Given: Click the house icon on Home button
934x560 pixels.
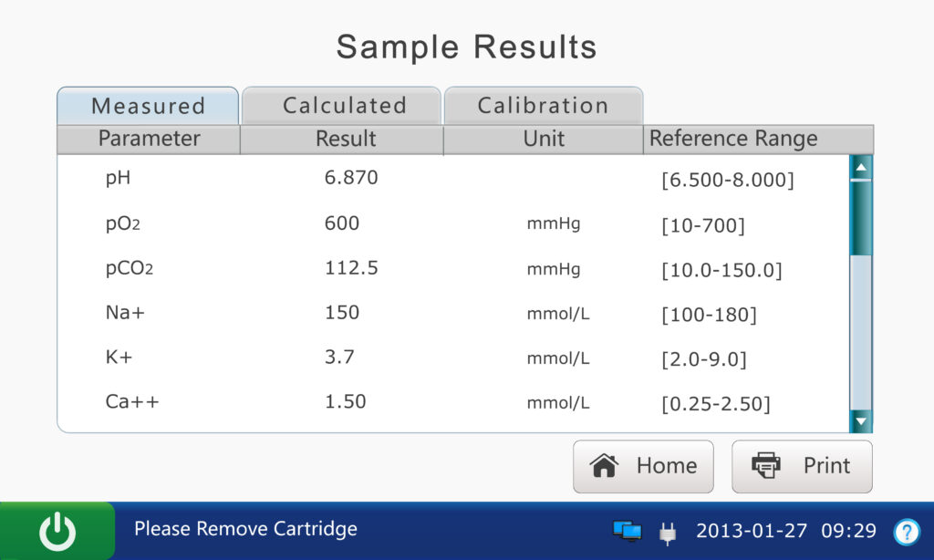Looking at the screenshot, I should click(x=605, y=466).
